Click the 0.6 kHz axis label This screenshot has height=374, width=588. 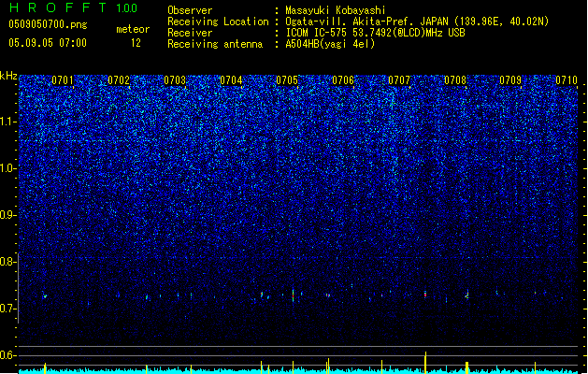tap(8, 355)
